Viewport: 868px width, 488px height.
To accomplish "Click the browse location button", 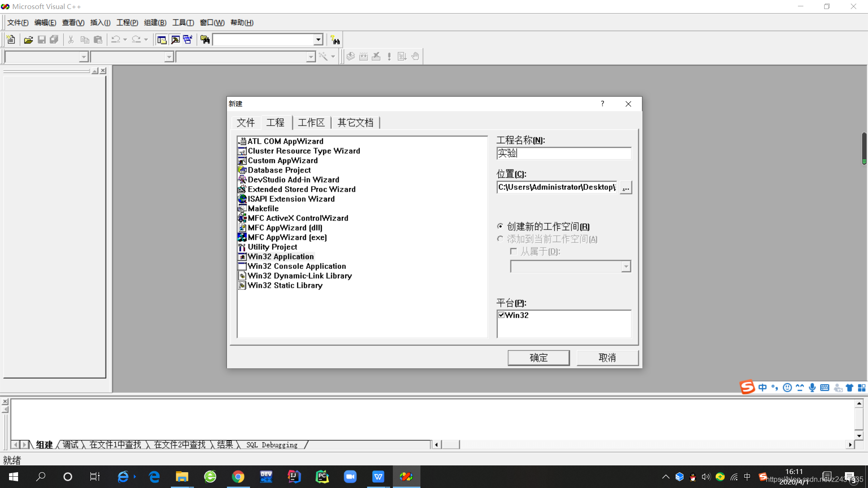I will point(626,188).
